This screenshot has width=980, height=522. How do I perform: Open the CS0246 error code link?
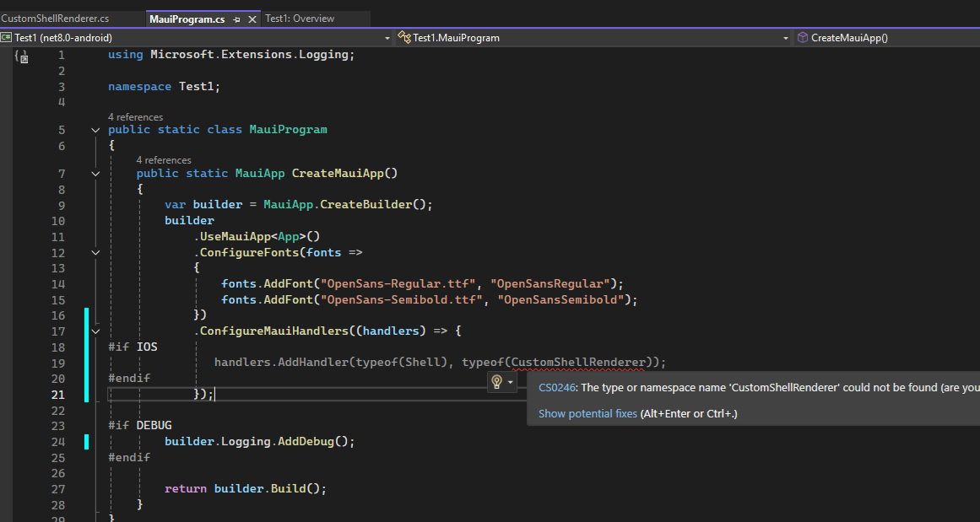(557, 388)
